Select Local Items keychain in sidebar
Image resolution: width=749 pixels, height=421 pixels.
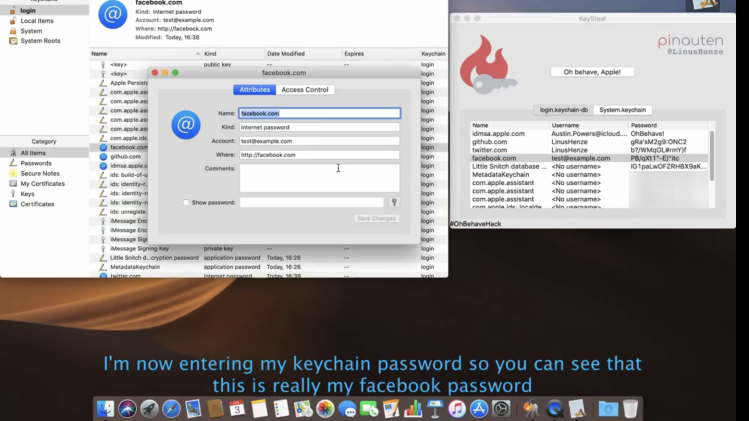tap(37, 21)
